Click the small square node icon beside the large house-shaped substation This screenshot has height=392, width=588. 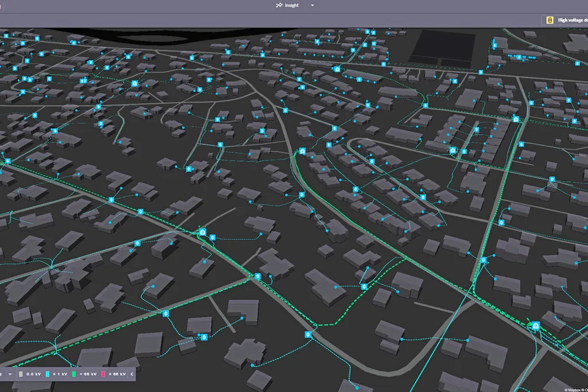pos(213,237)
